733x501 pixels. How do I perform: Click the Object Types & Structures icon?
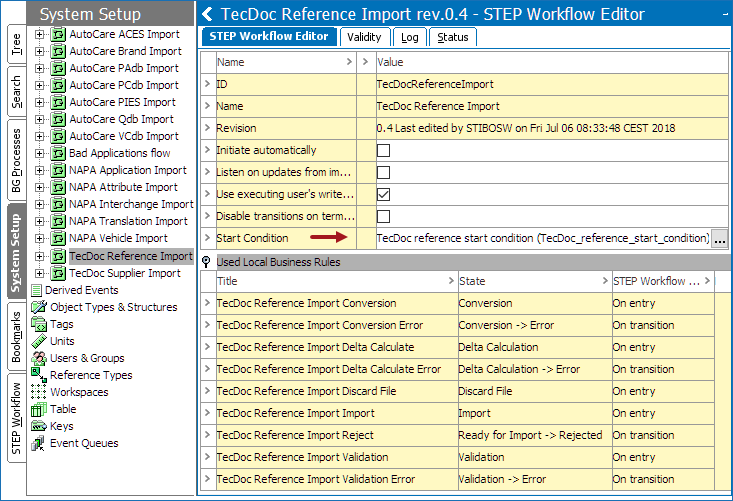click(x=39, y=307)
